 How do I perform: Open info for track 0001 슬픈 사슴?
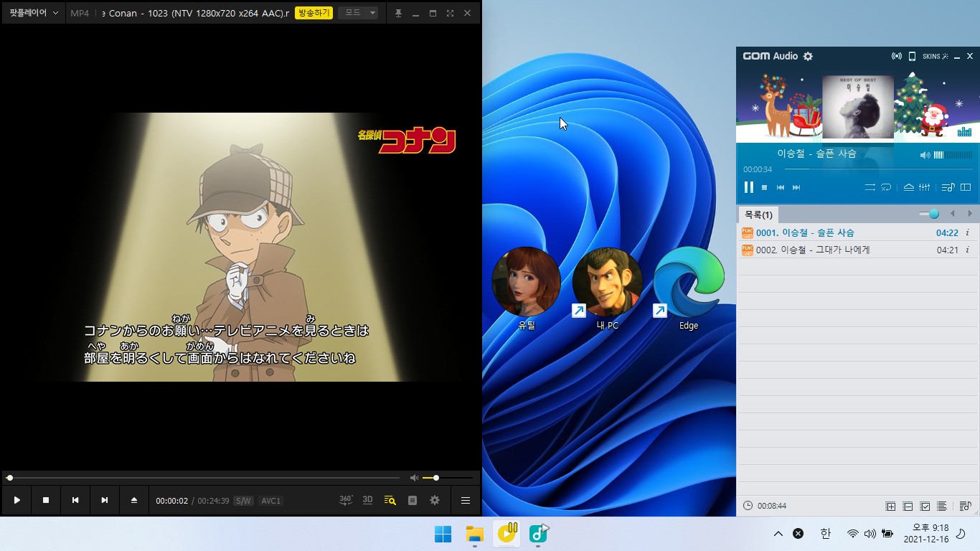967,232
